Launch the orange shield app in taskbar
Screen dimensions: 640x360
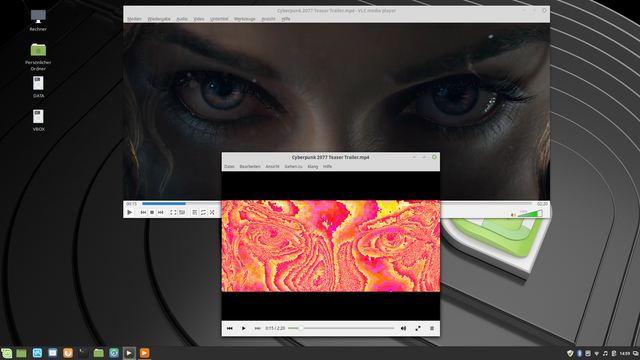68,353
